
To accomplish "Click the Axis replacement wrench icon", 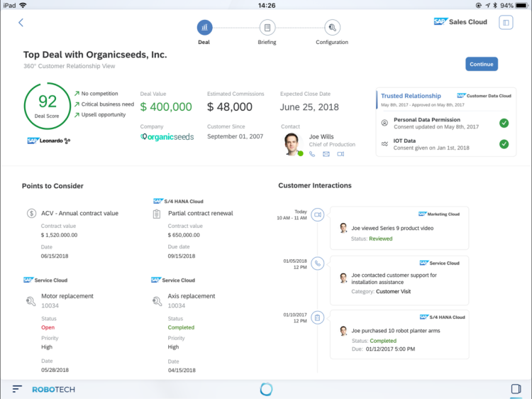I will (157, 301).
